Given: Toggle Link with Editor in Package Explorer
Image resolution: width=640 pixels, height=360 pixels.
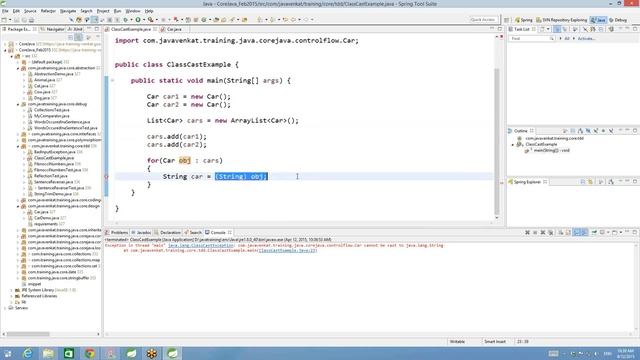Looking at the screenshot, I should [x=78, y=38].
